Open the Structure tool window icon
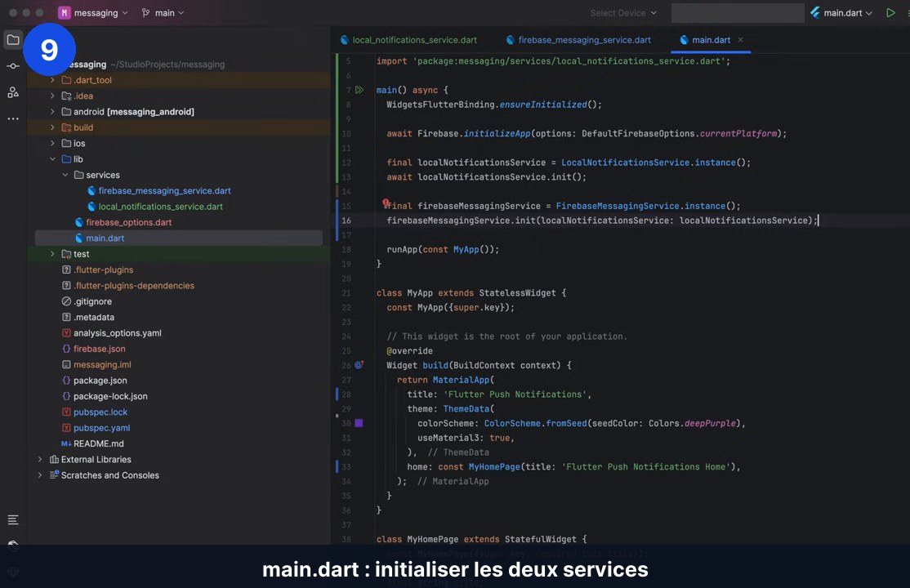 click(13, 92)
